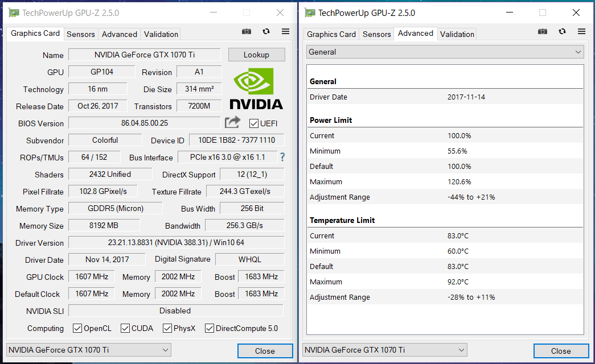Click the Memory Size value 8192 MB

tap(104, 225)
